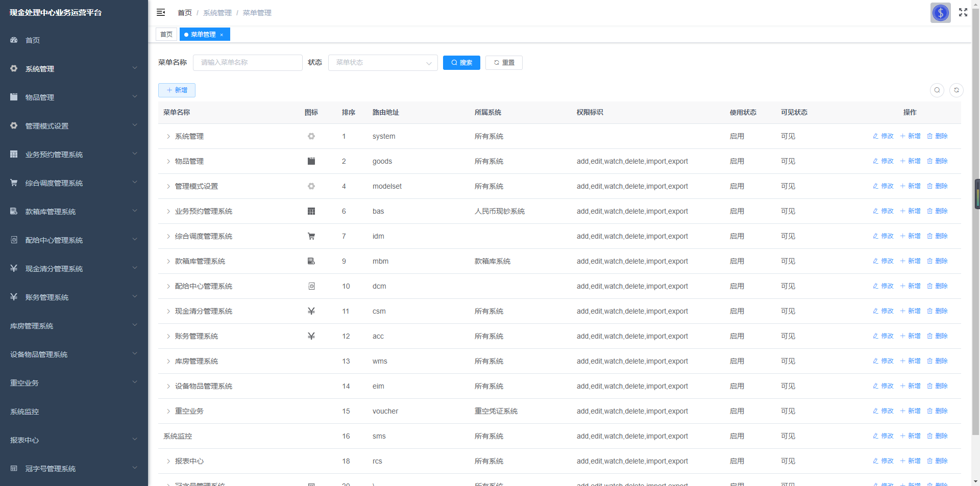Click the gear icon in 系统管理 table row
980x486 pixels.
point(311,136)
